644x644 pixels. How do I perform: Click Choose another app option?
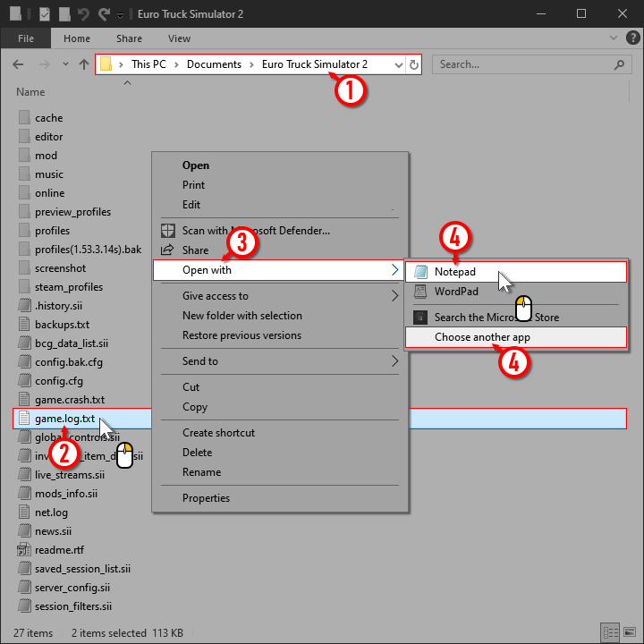(516, 337)
